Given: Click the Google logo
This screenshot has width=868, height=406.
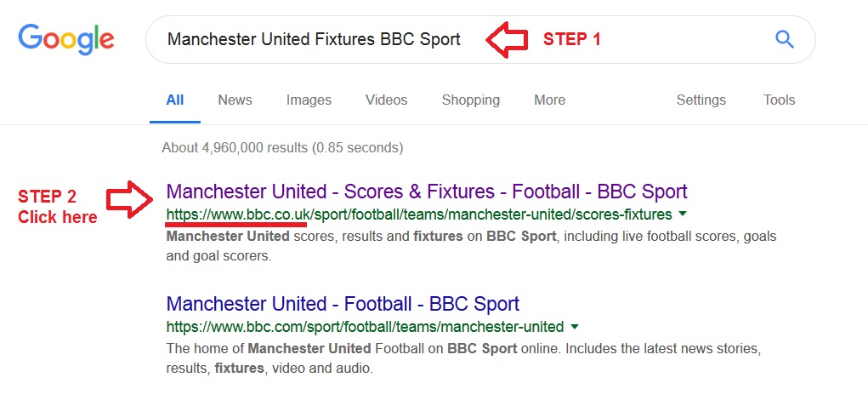Looking at the screenshot, I should click(66, 39).
